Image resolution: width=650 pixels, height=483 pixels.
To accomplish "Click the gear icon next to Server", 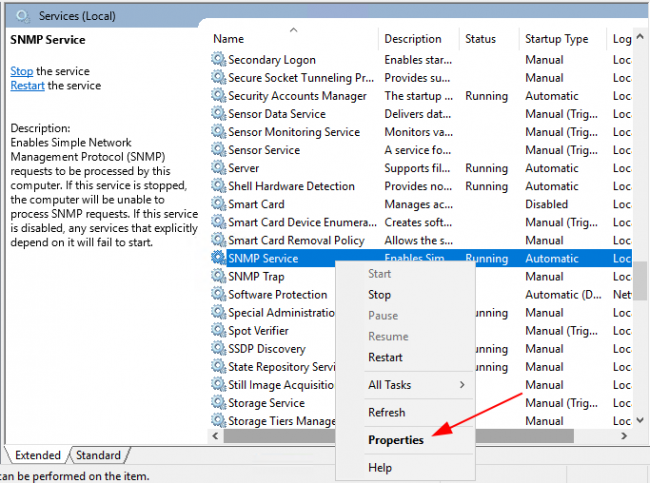I will [218, 168].
